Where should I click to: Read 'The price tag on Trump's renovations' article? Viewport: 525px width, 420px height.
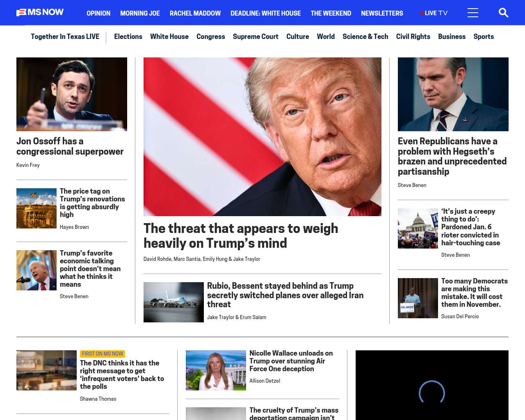tap(92, 203)
